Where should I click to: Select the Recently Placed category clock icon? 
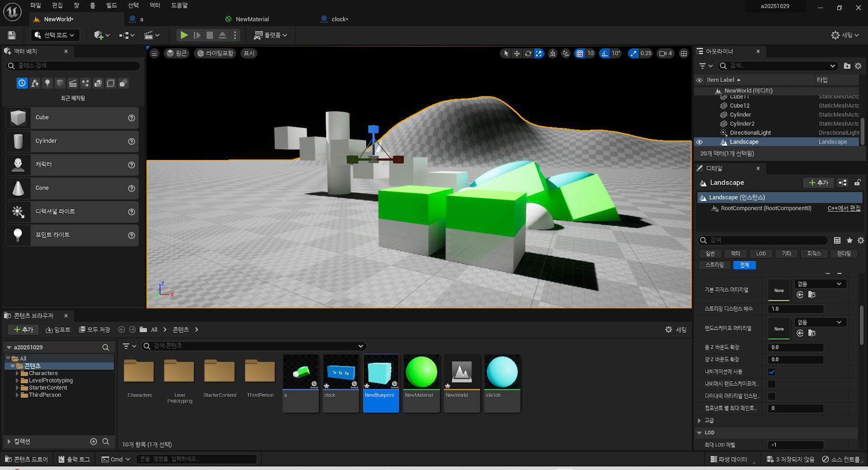coord(22,83)
